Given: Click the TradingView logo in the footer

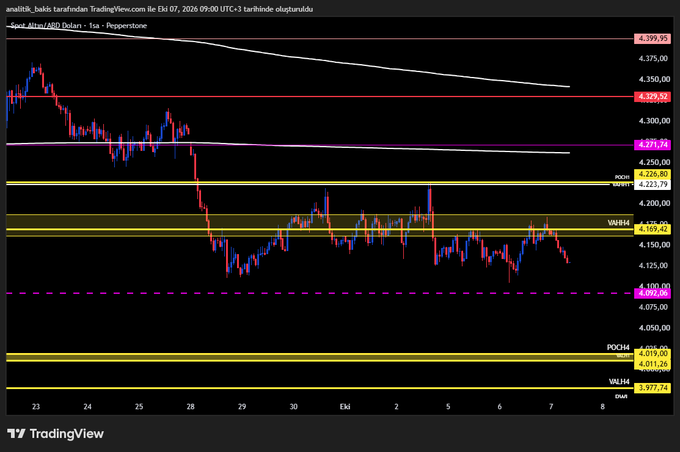Looking at the screenshot, I should click(x=56, y=433).
